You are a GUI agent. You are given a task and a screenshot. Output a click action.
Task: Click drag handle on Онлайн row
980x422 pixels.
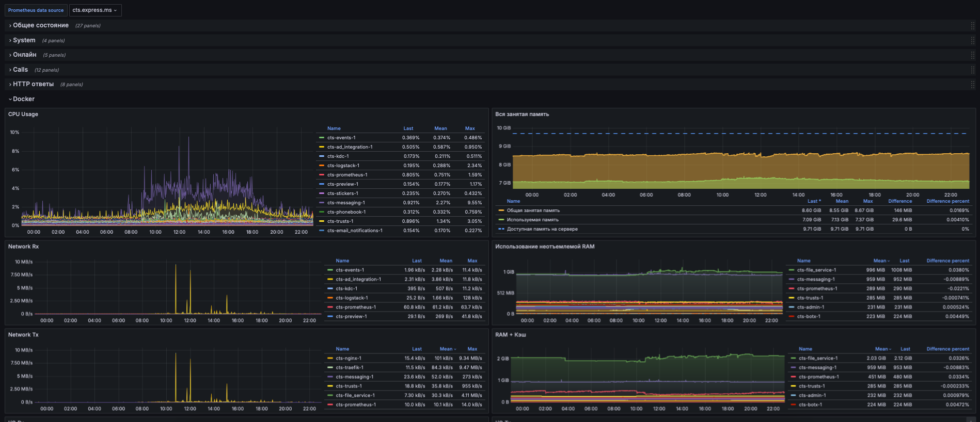click(x=972, y=55)
